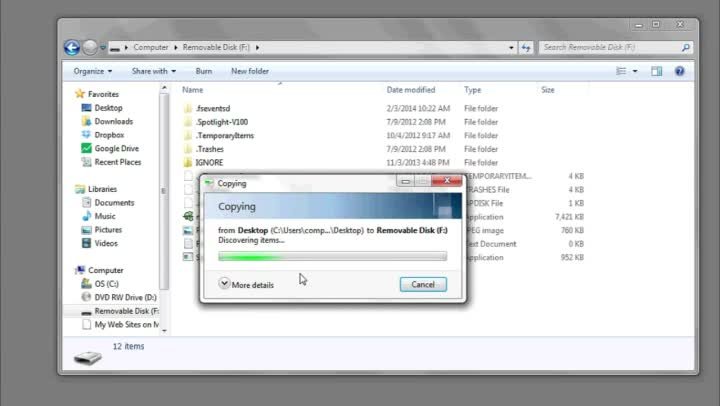Click the Computer breadcrumb in address bar

(x=151, y=47)
